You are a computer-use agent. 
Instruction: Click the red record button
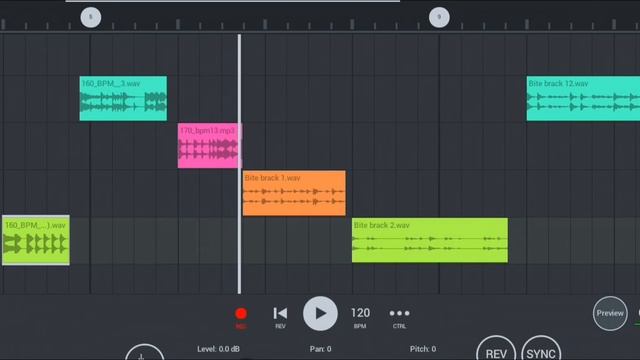point(241,314)
